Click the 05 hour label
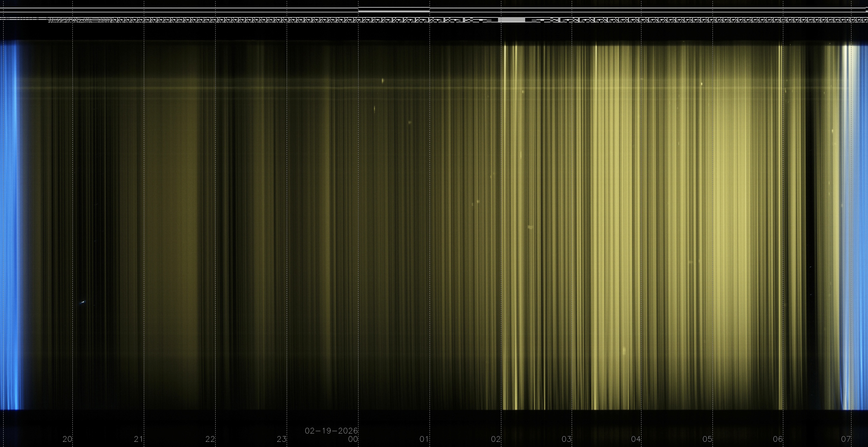This screenshot has height=447, width=868. [x=707, y=439]
